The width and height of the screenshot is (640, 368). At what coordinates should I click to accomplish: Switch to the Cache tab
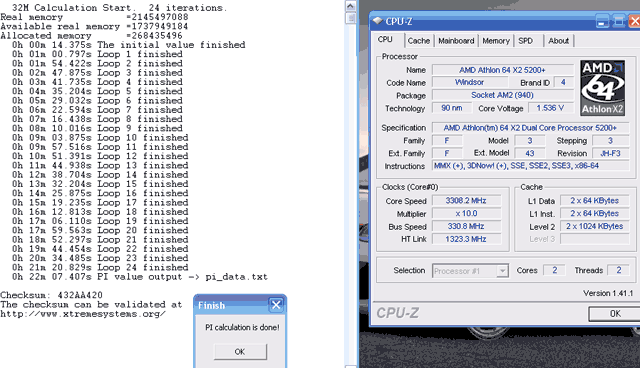[418, 41]
